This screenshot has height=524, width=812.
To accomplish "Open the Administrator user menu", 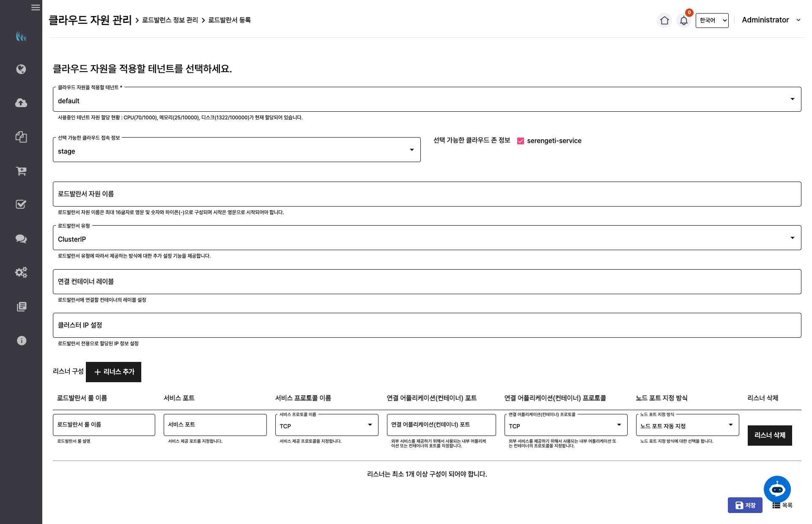I will pyautogui.click(x=771, y=20).
